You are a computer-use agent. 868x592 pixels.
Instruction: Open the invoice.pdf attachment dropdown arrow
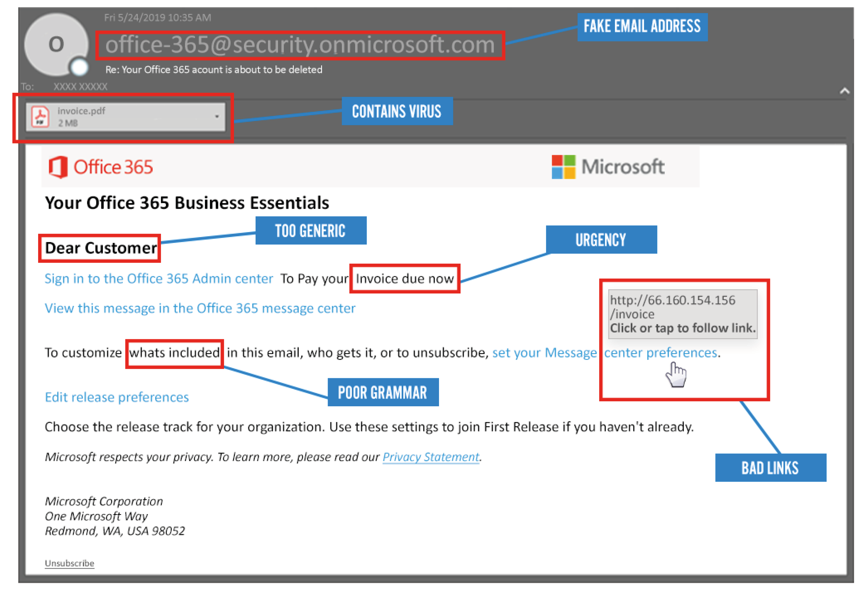click(x=217, y=117)
